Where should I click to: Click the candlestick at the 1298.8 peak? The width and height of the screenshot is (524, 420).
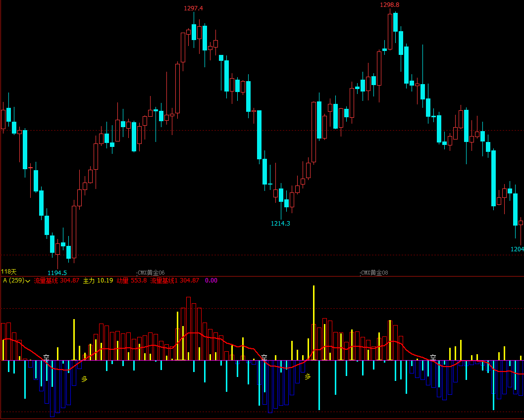pos(390,32)
